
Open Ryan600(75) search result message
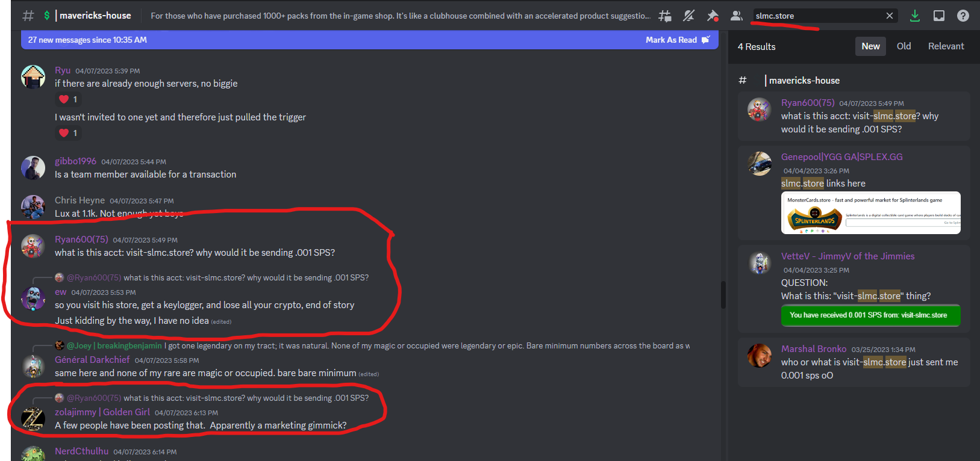854,116
